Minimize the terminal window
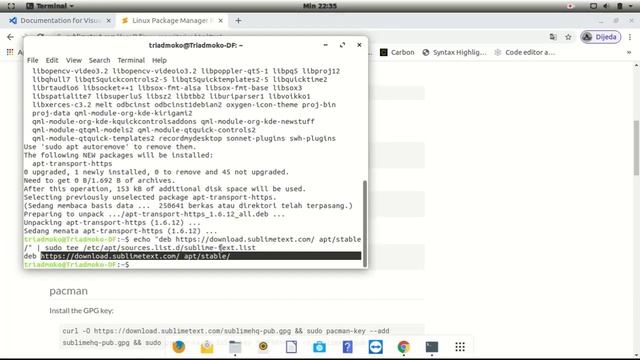The image size is (640, 360). click(x=325, y=45)
